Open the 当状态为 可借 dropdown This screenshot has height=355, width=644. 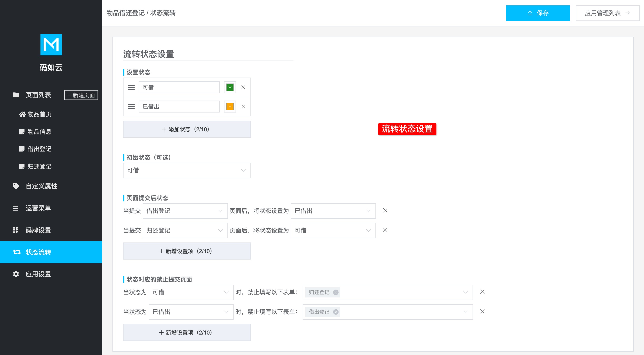tap(191, 292)
